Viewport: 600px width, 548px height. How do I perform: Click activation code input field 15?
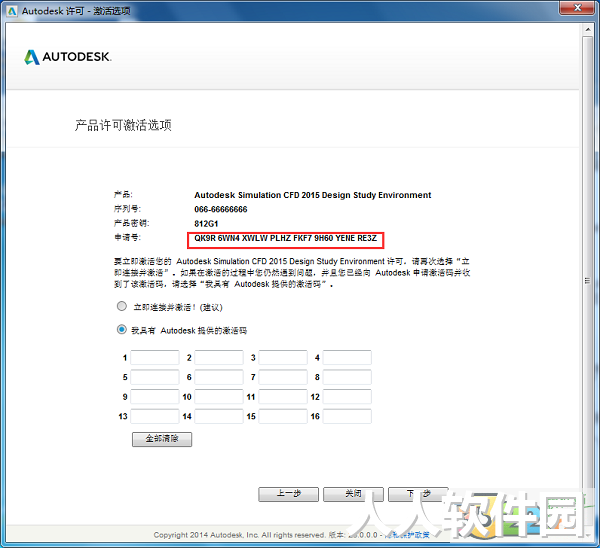(x=283, y=416)
